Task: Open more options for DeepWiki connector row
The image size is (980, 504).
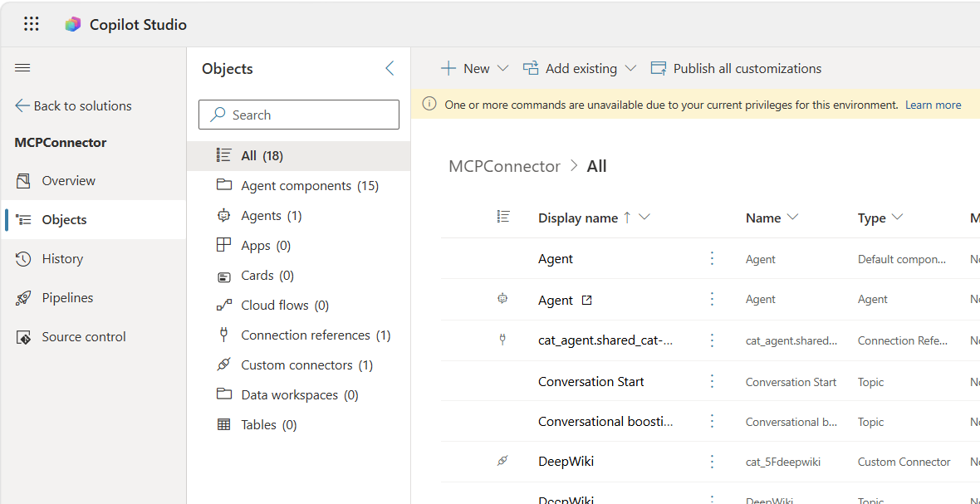Action: 712,462
